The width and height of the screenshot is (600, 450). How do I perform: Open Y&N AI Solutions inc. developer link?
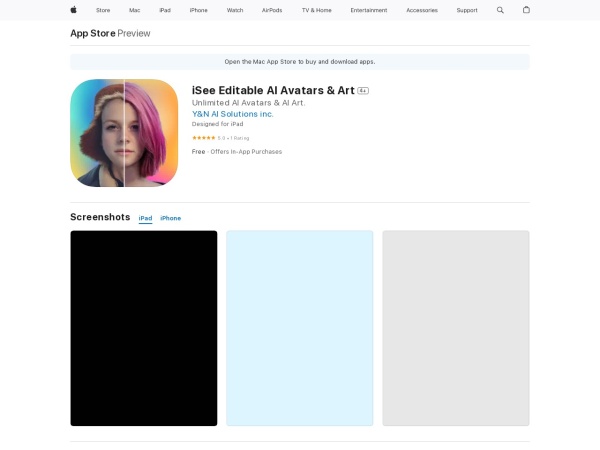click(232, 114)
